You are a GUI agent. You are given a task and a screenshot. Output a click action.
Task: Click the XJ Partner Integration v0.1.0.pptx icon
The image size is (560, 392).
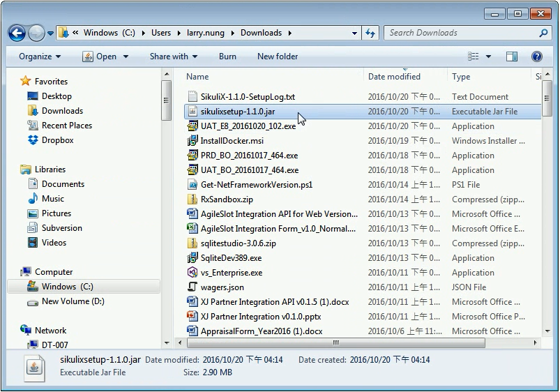192,316
